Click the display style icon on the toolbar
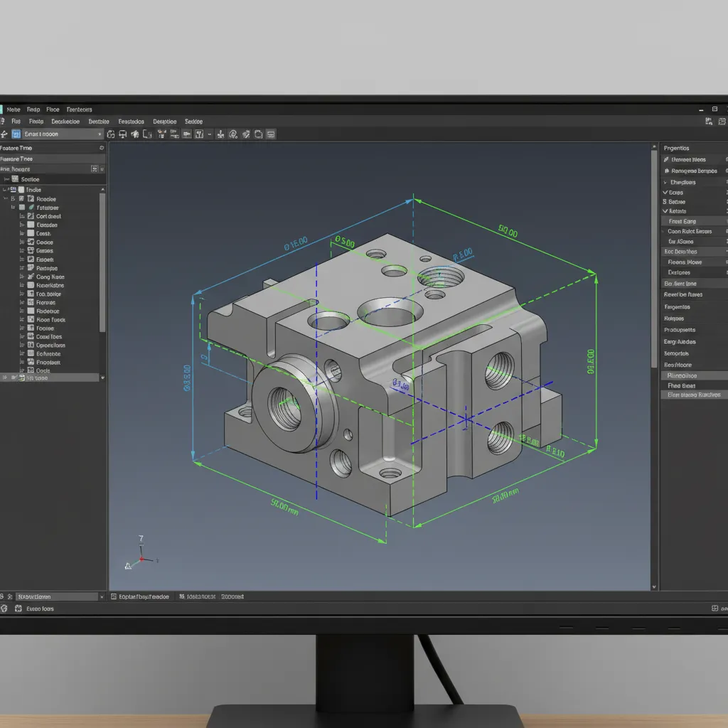 click(186, 134)
